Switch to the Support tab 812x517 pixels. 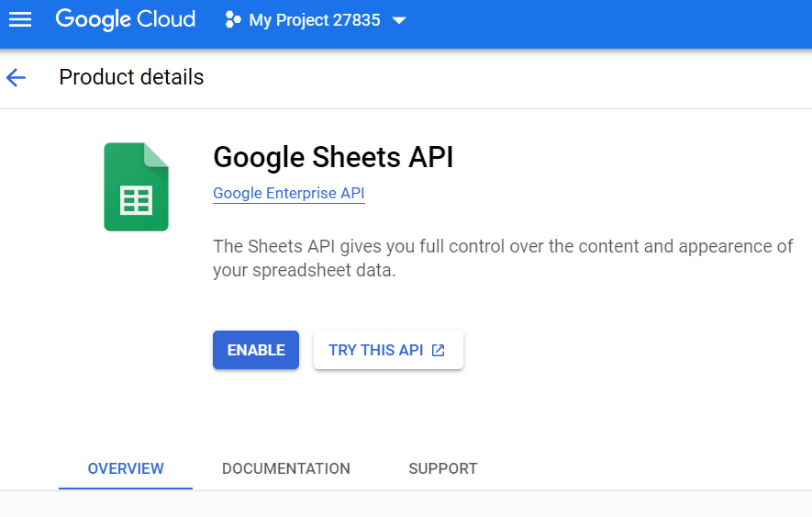(442, 468)
